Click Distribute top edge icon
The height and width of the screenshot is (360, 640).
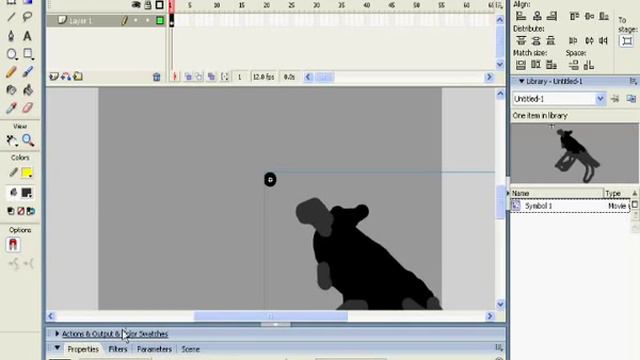pyautogui.click(x=521, y=40)
